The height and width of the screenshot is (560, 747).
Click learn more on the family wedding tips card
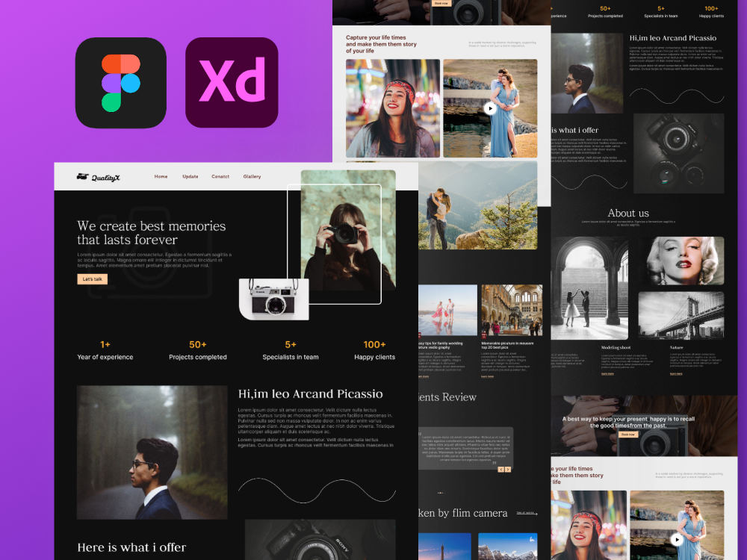tap(424, 376)
